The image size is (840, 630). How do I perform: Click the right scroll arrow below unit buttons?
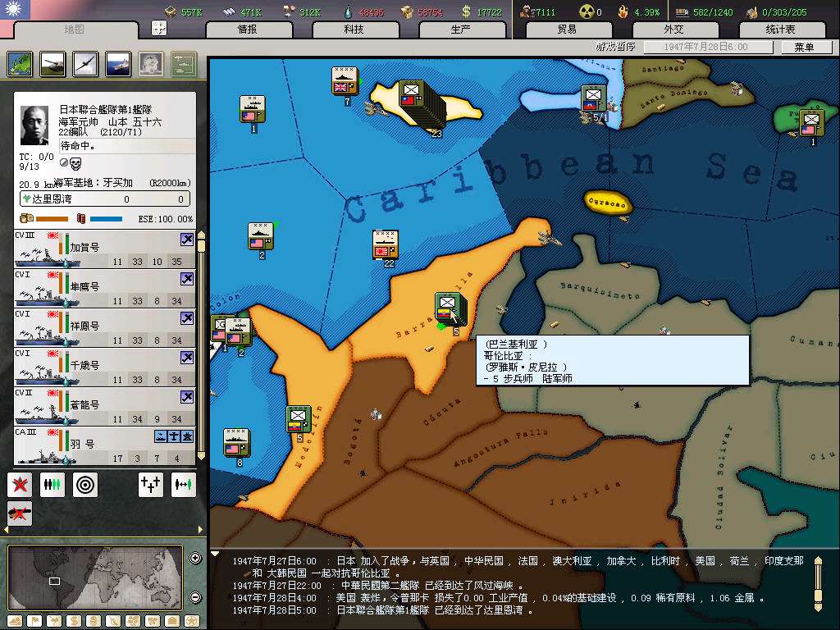pyautogui.click(x=200, y=530)
